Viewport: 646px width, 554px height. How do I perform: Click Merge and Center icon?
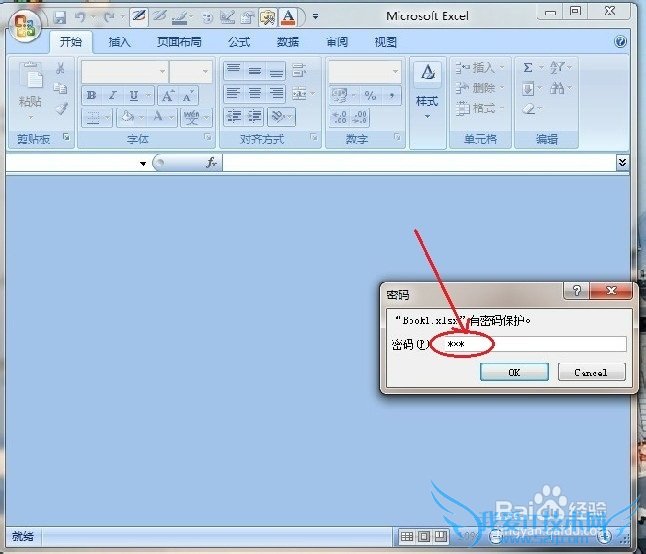(x=300, y=94)
